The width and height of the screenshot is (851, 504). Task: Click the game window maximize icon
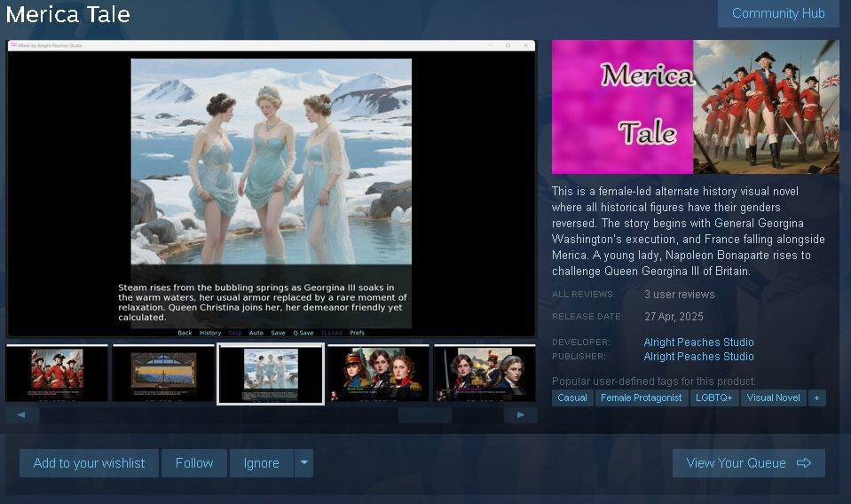coord(508,45)
